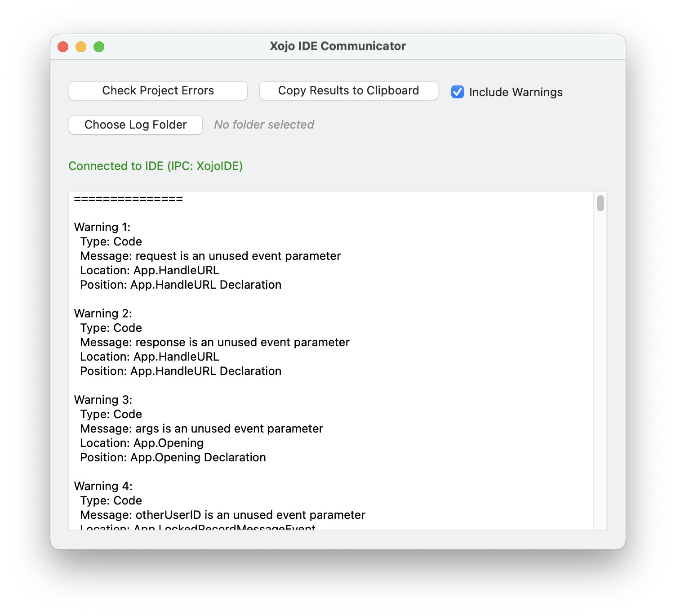Place cursor on the 'Warning 3:' heading
Screen dimensions: 676x616
coord(103,400)
